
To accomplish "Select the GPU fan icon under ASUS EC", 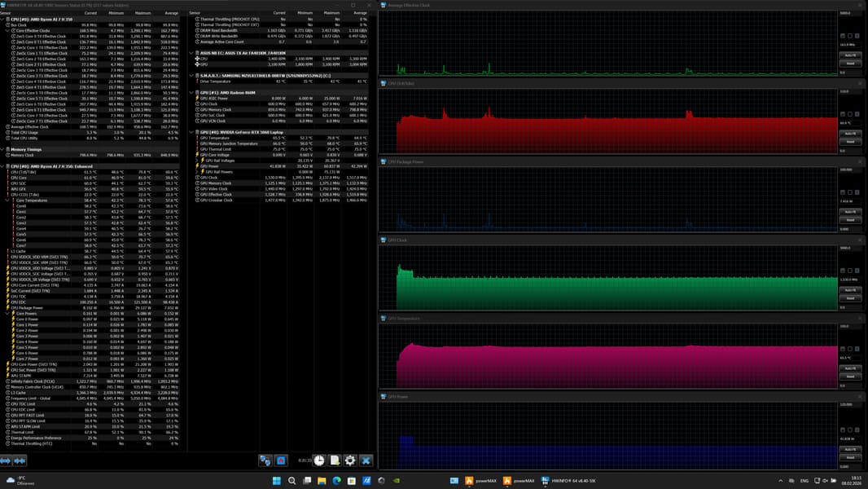I will [x=197, y=64].
